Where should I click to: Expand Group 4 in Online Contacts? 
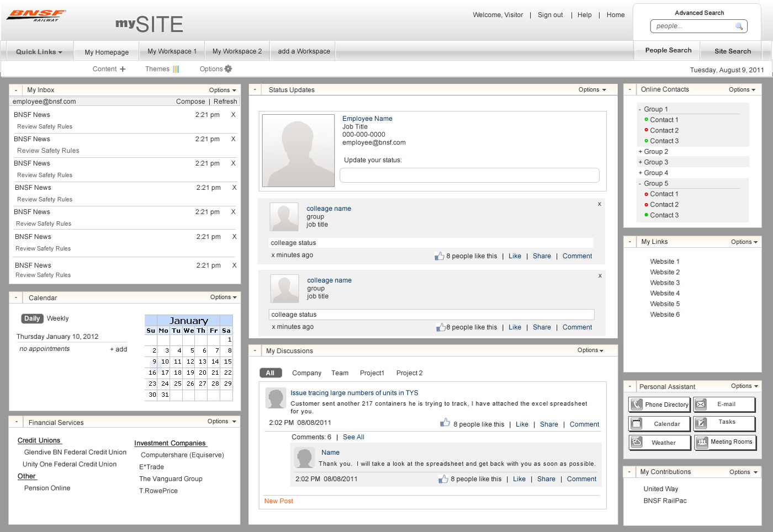pos(640,173)
